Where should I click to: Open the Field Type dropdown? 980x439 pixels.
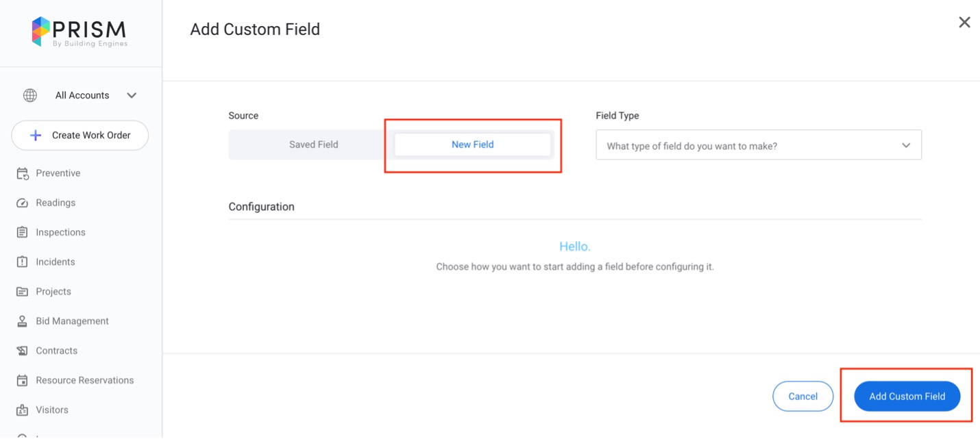pos(758,145)
